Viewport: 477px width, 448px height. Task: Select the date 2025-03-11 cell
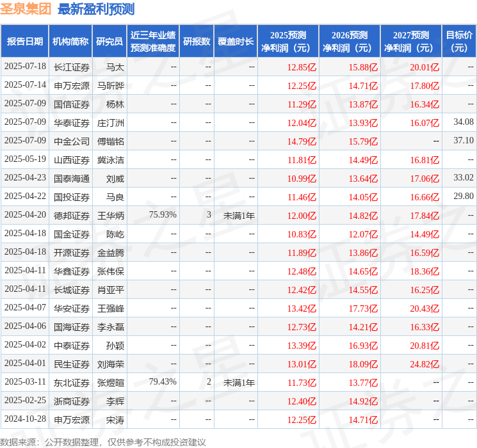pos(25,381)
